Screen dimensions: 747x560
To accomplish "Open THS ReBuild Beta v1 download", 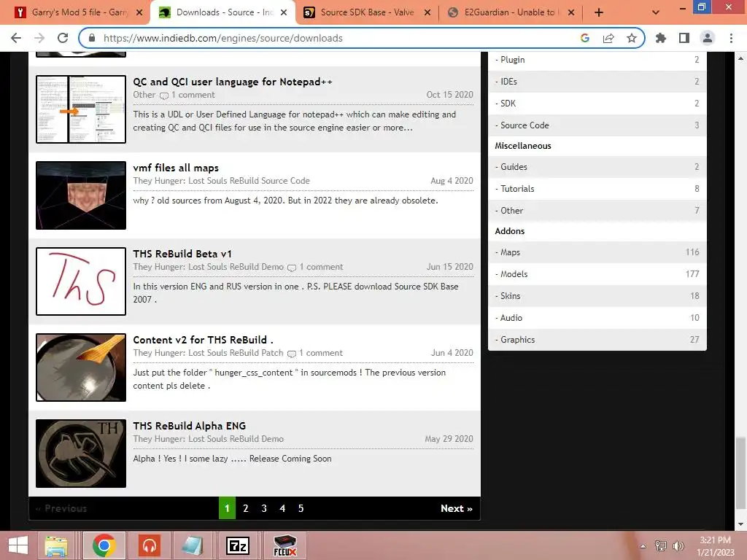I will [x=182, y=254].
